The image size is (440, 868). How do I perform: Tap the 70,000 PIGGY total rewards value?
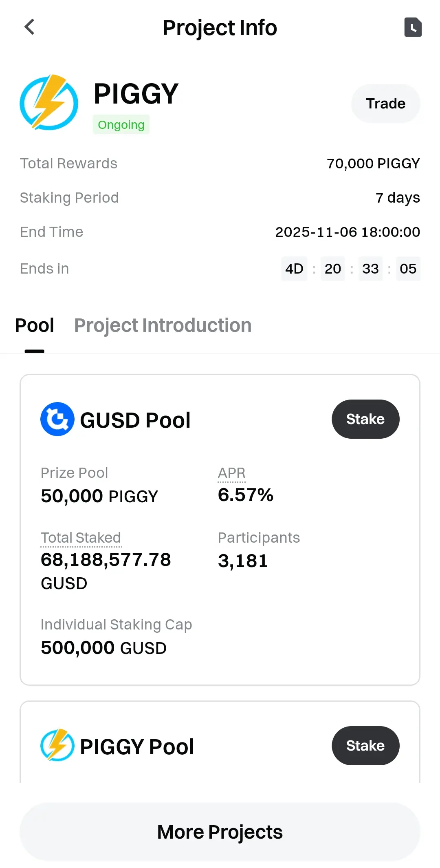(373, 163)
